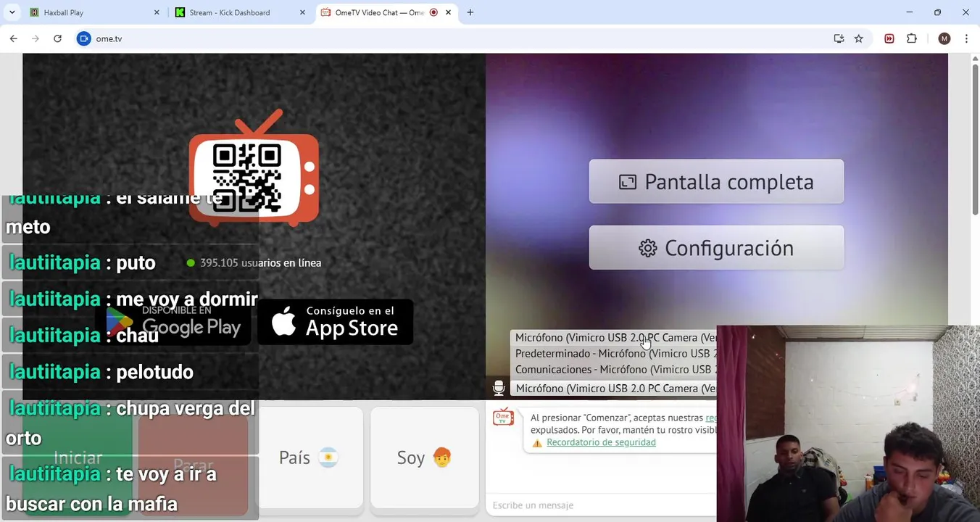The height and width of the screenshot is (522, 980).
Task: Click chat message 'lautiitapia : pelotudo'
Action: pos(101,372)
